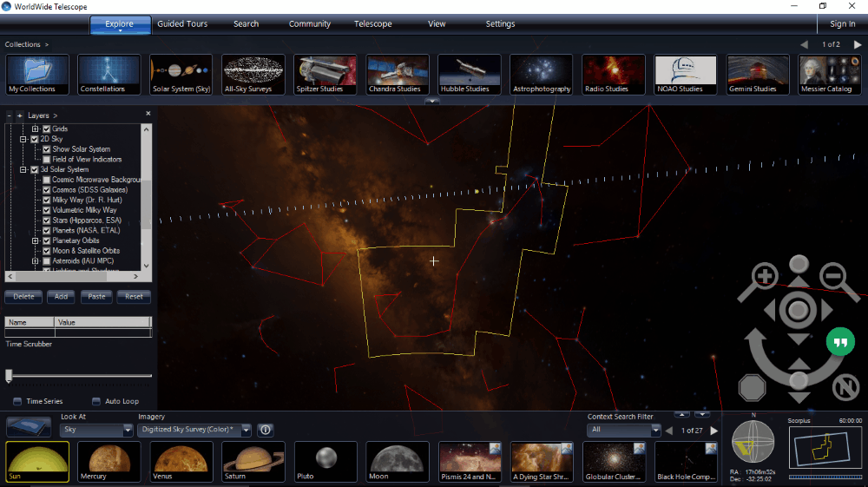Open the Radio Studies collection
Screen dimensions: 868x487
614,74
